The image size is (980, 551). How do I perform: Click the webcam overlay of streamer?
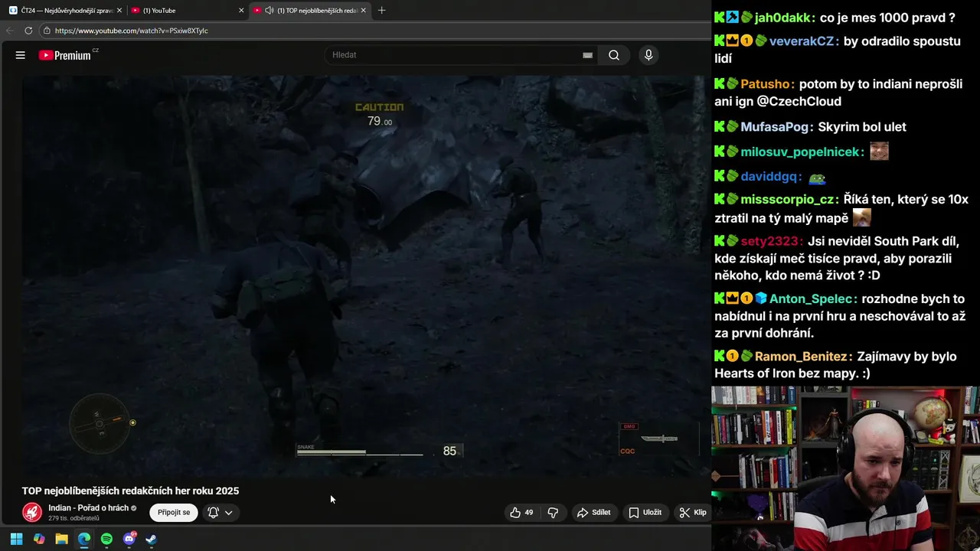coord(845,468)
